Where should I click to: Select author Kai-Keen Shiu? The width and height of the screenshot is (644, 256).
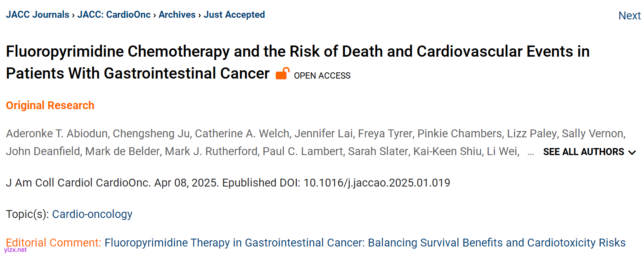click(447, 152)
